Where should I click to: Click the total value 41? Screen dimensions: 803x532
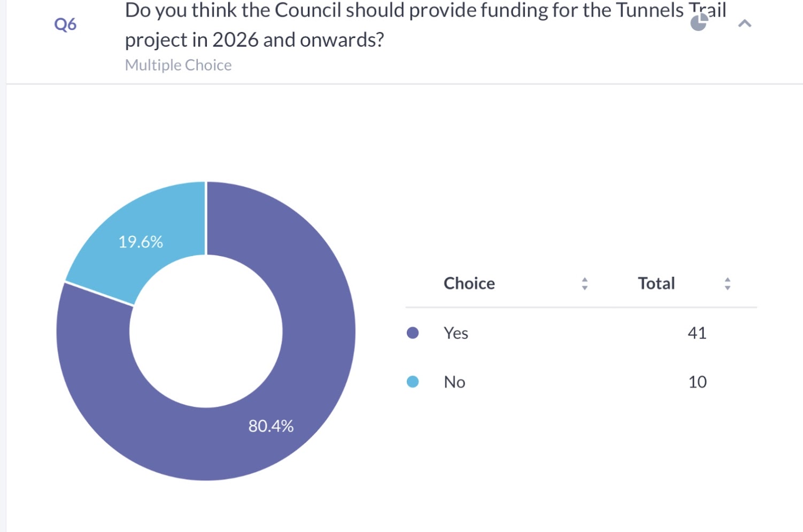coord(697,333)
